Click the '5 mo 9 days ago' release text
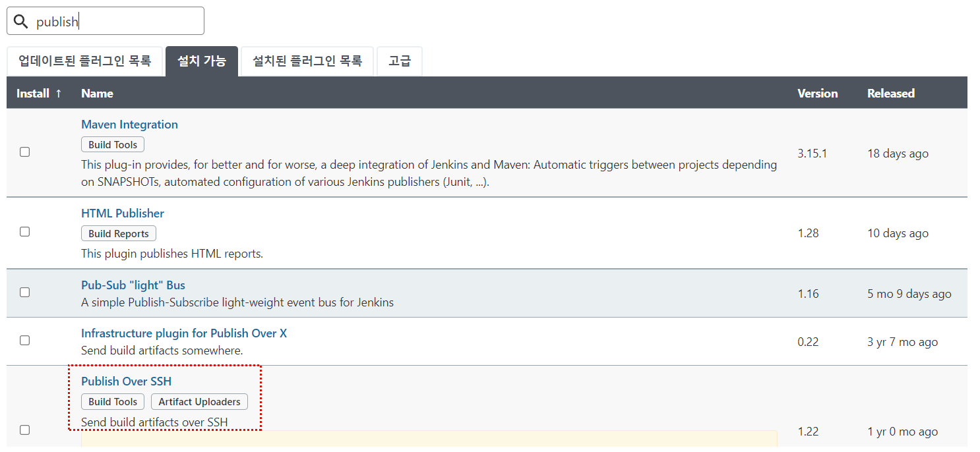This screenshot has height=452, width=980. [x=909, y=294]
